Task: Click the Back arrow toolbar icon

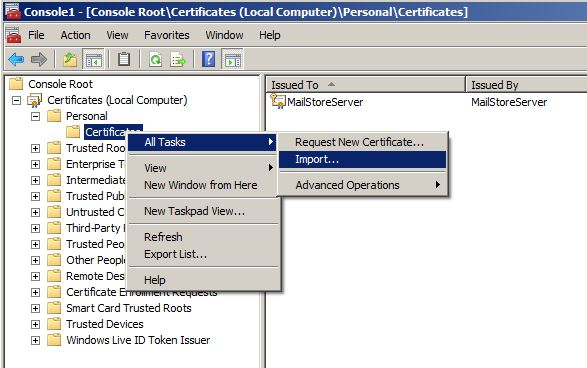Action: coord(16,59)
